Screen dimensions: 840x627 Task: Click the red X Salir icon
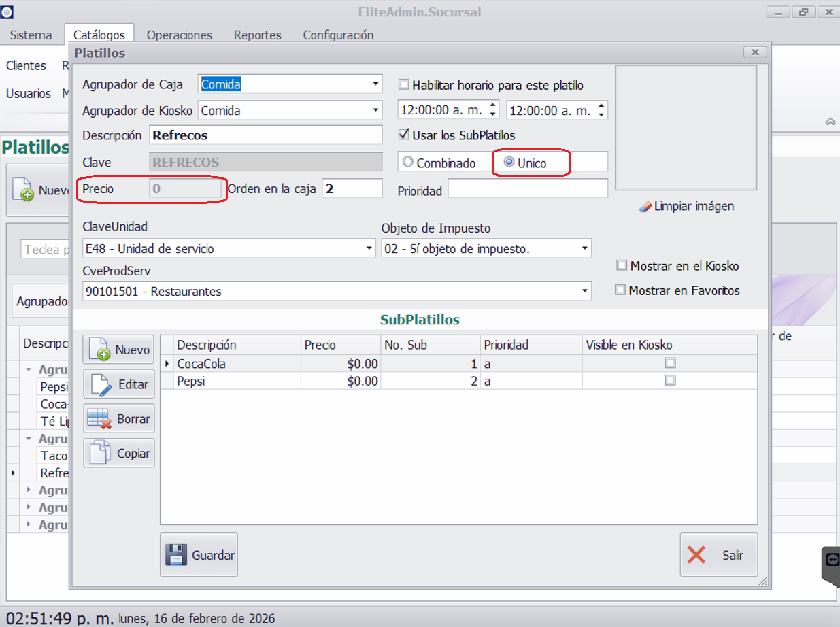pyautogui.click(x=696, y=555)
